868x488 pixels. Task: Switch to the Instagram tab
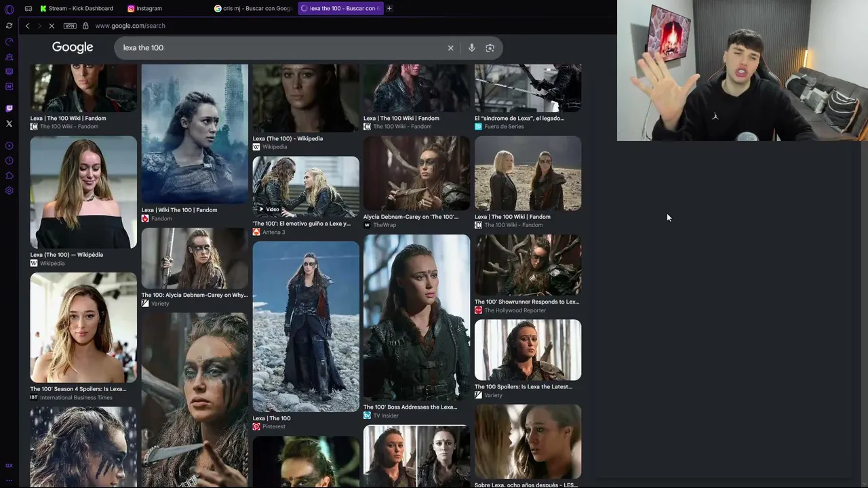[x=145, y=8]
